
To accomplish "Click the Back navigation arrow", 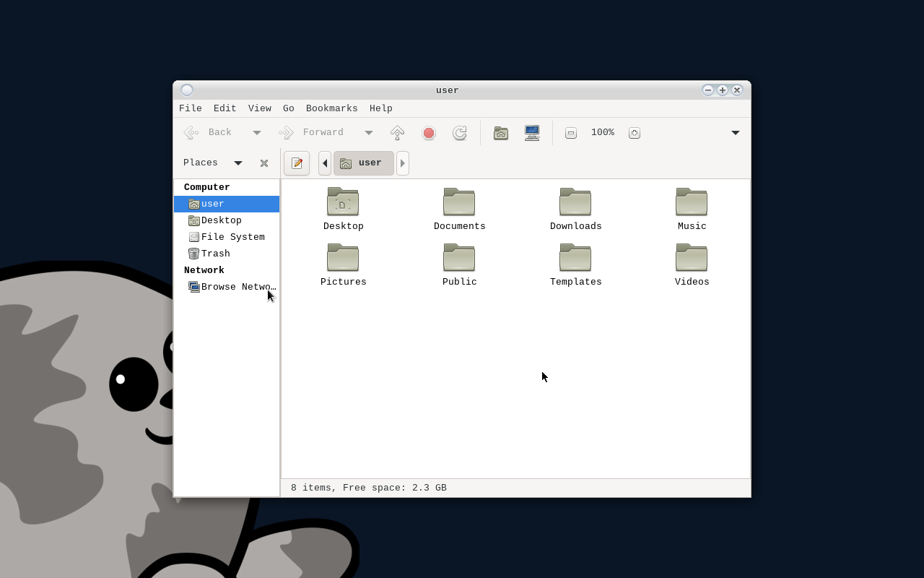I will 191,133.
